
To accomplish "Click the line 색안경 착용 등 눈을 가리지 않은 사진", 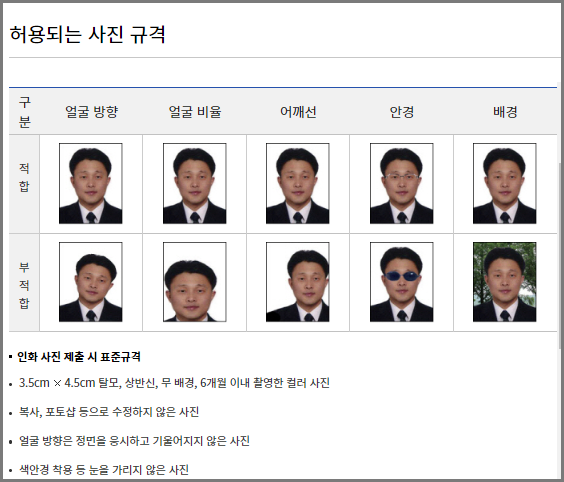I will point(104,469).
